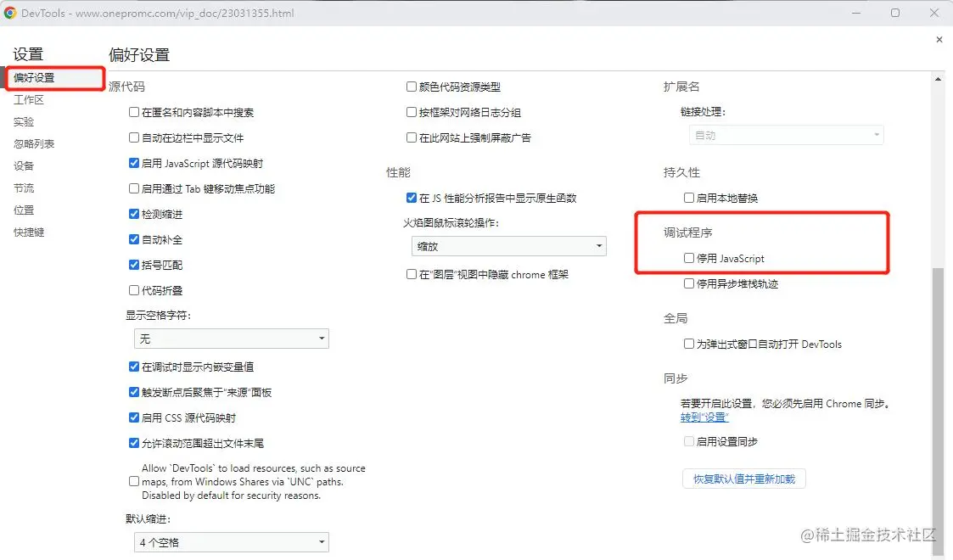Click the 持久性 section heading
The width and height of the screenshot is (953, 560).
point(681,172)
